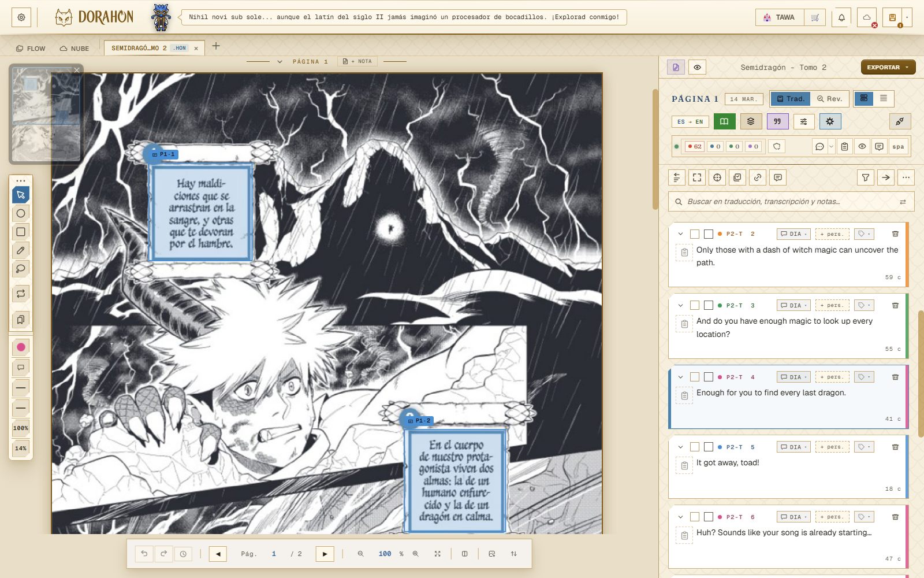924x578 pixels.
Task: Click the undo arrow in bottom bar
Action: pyautogui.click(x=144, y=554)
